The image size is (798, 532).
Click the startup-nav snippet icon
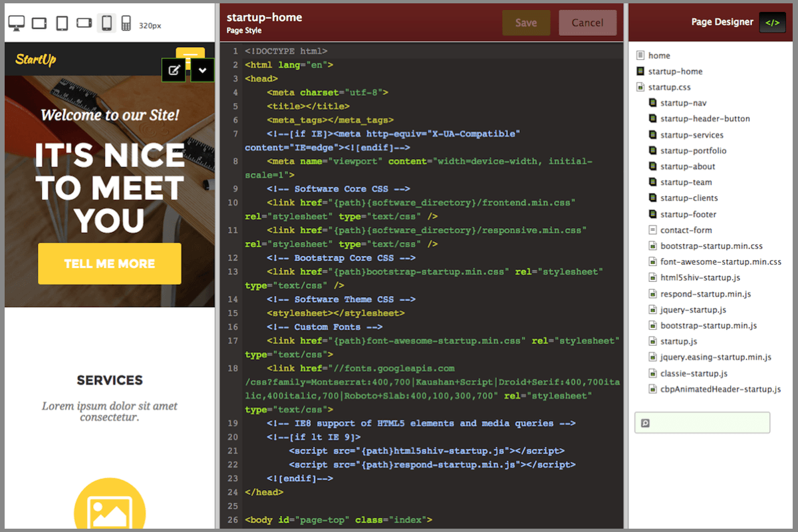tap(652, 103)
